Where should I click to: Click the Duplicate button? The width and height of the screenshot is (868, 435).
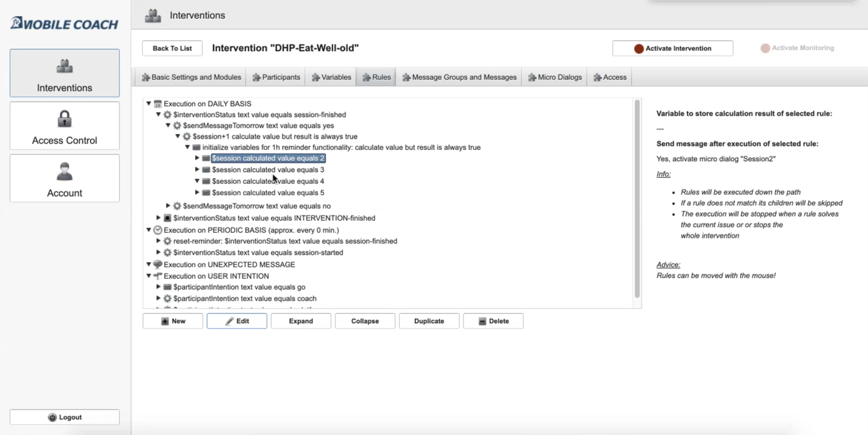429,321
